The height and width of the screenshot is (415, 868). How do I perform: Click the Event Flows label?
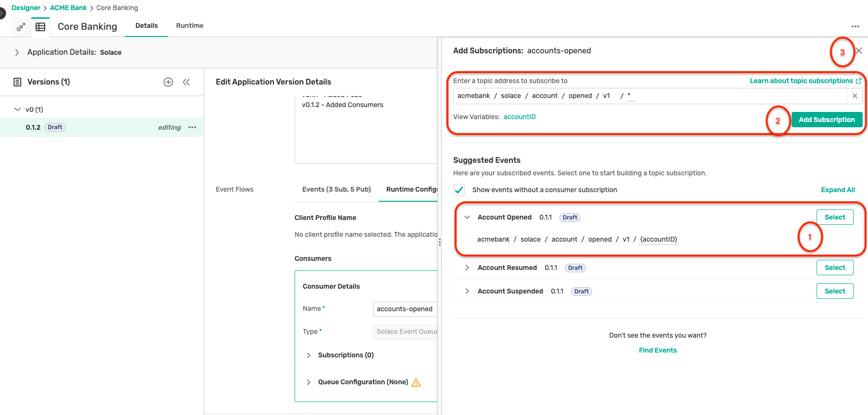(x=235, y=189)
